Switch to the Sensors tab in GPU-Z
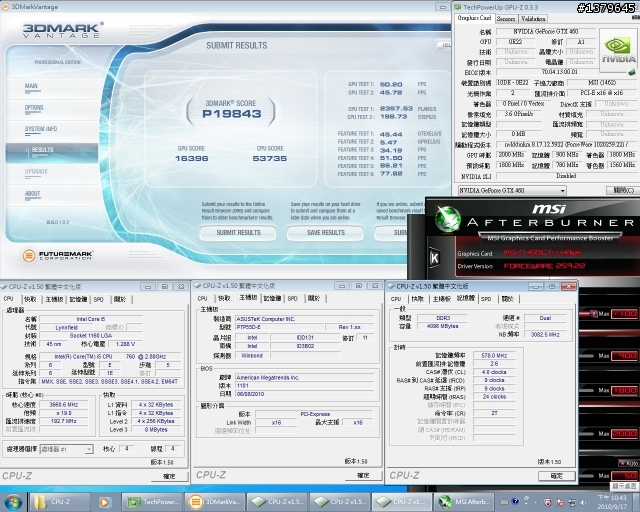This screenshot has height=512, width=640. 506,18
